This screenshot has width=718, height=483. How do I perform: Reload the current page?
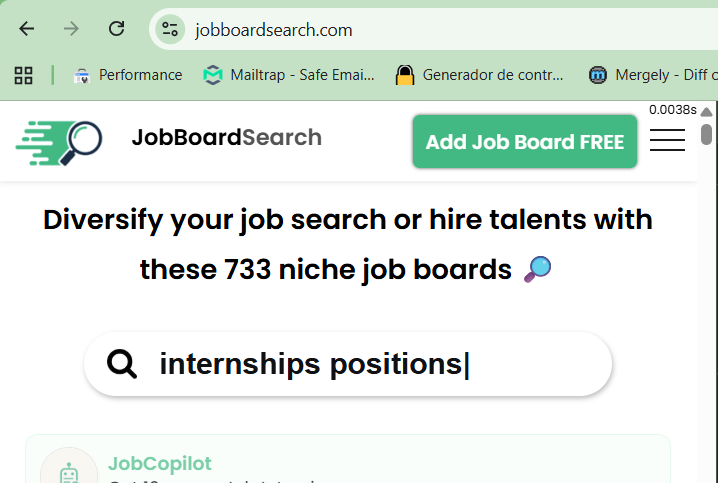tap(117, 29)
